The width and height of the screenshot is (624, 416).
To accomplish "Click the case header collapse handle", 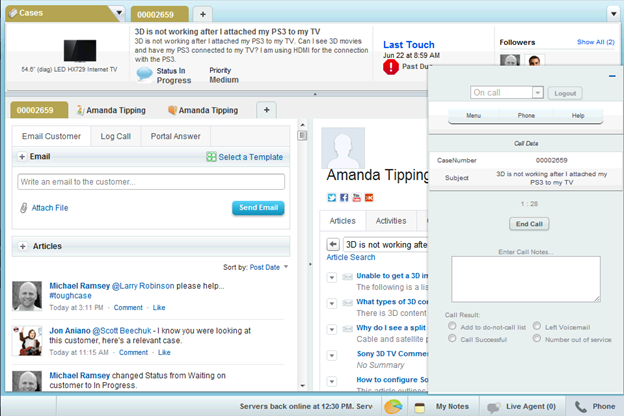I will point(315,94).
